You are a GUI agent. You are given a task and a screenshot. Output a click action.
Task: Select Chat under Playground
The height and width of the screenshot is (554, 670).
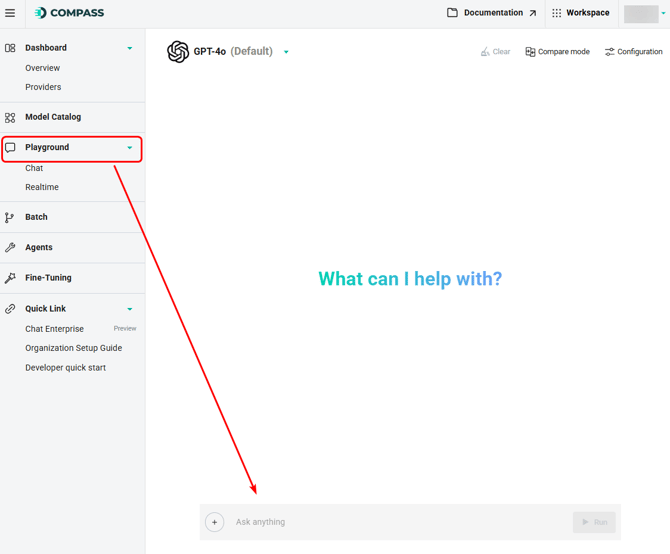pos(34,168)
